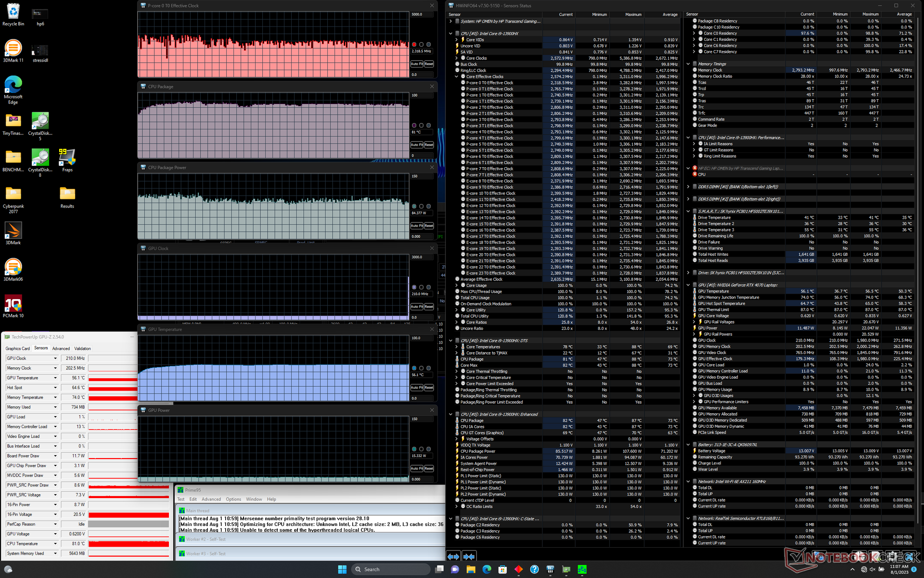Switch to Advanced tab in GPU-Z
Image resolution: width=924 pixels, height=578 pixels.
point(61,348)
